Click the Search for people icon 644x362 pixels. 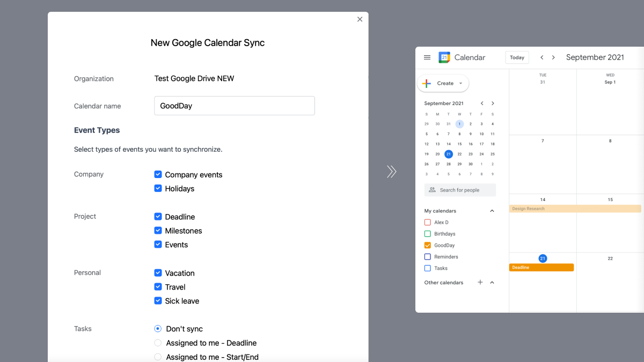point(433,190)
